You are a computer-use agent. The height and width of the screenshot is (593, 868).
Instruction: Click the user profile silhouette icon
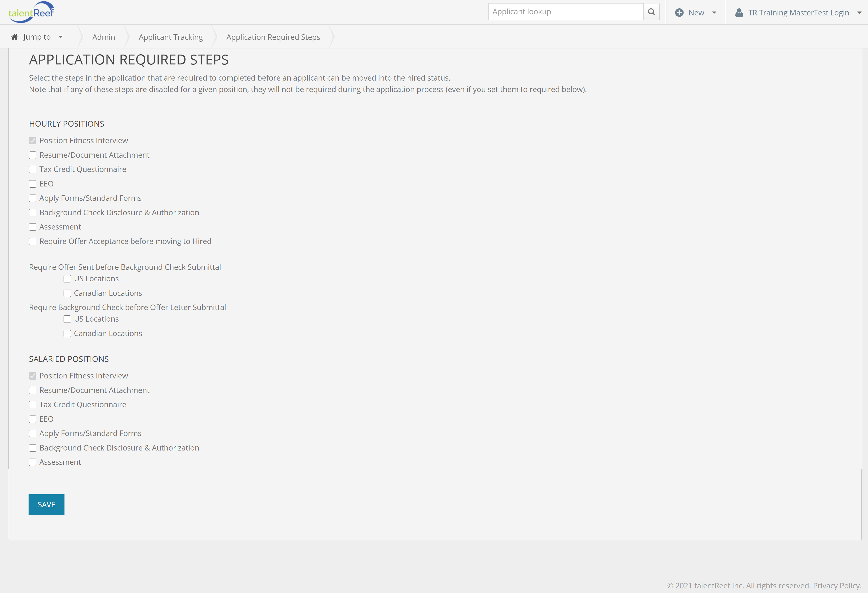point(739,13)
